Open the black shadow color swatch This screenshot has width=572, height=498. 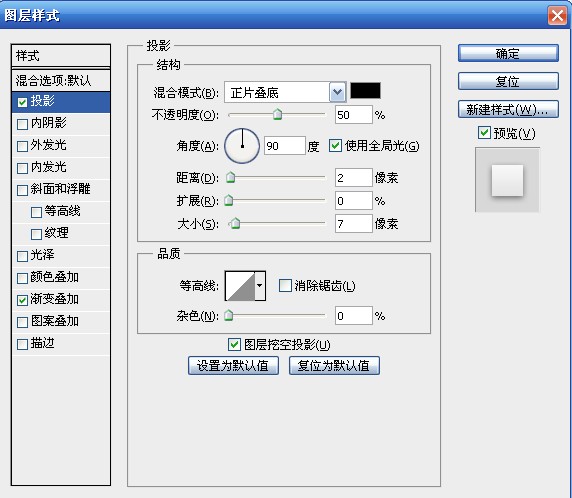(365, 90)
